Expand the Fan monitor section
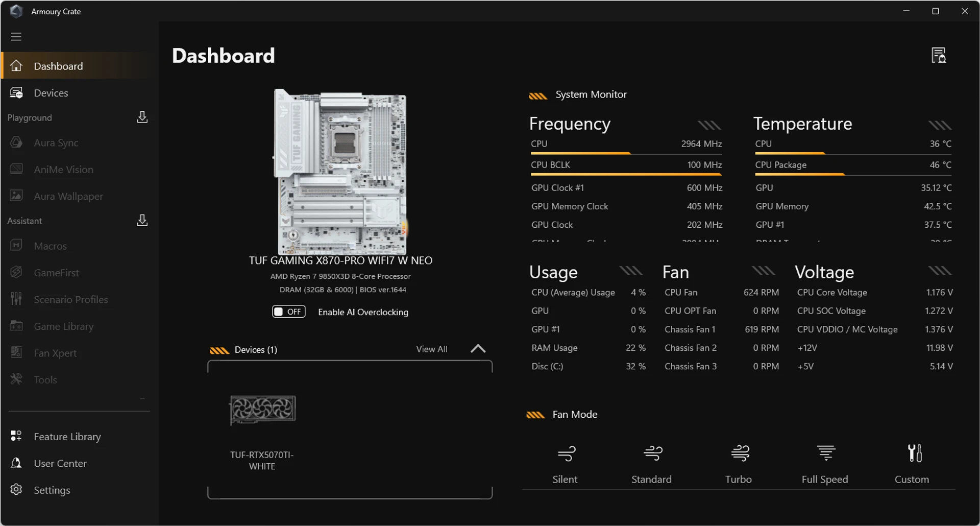 764,271
